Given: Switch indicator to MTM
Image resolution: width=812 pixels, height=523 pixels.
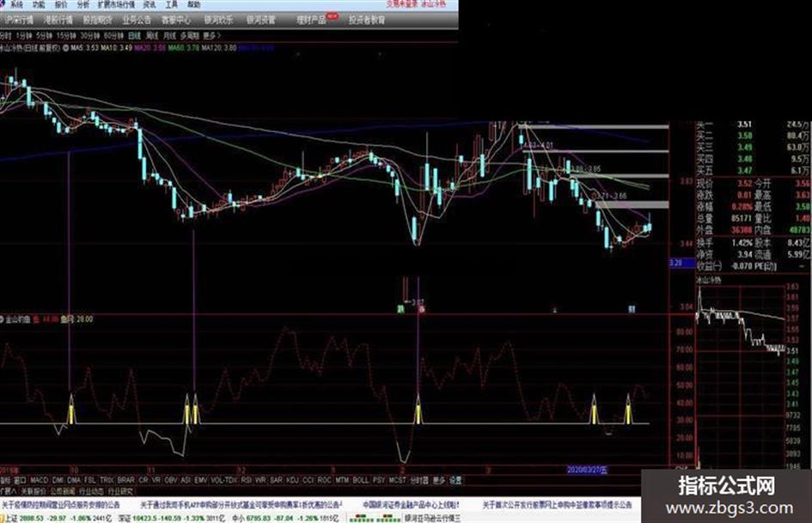Looking at the screenshot, I should tap(342, 481).
